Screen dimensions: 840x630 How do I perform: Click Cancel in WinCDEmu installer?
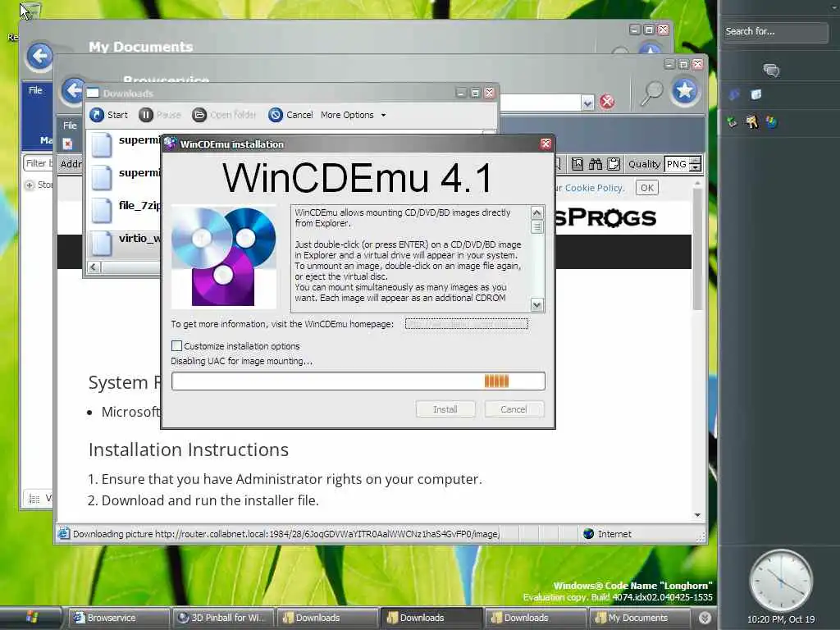click(514, 409)
